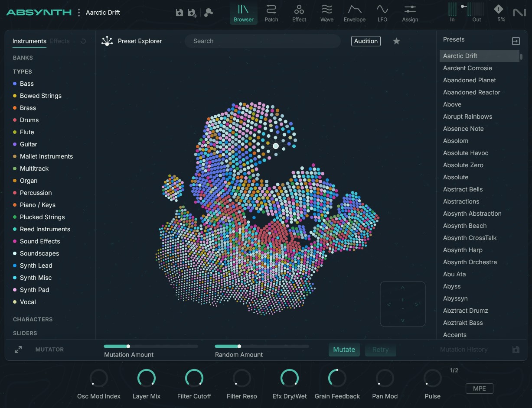Select the Abandoned Planet preset

coord(469,80)
